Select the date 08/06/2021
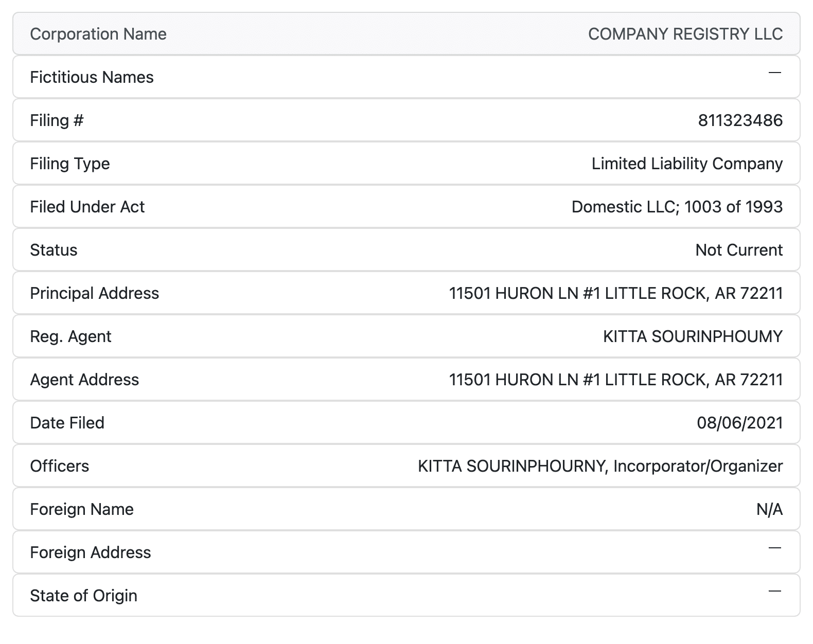Viewport: 813px width, 644px height. point(740,423)
